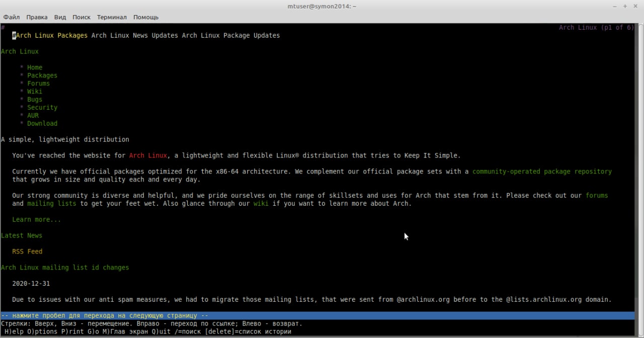Image resolution: width=644 pixels, height=338 pixels.
Task: Close the terminal window
Action: [x=635, y=6]
